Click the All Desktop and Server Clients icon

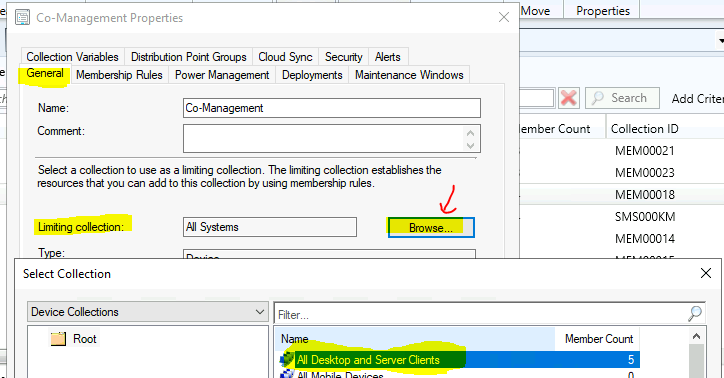point(287,360)
